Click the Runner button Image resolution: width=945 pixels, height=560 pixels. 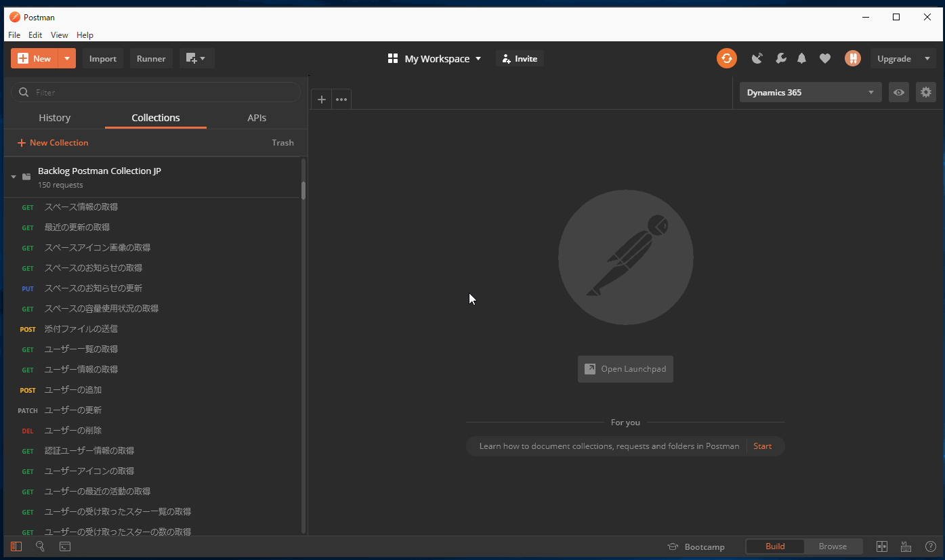coord(151,58)
